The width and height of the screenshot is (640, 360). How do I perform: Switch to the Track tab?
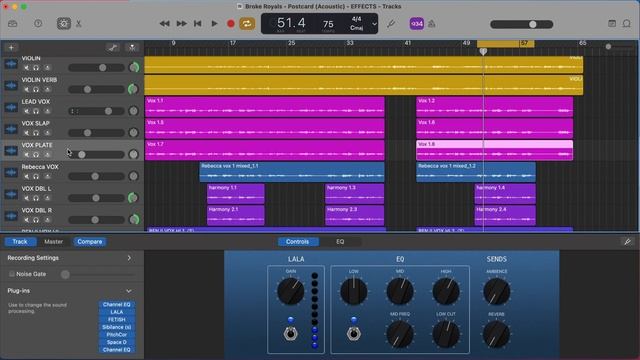(20, 242)
